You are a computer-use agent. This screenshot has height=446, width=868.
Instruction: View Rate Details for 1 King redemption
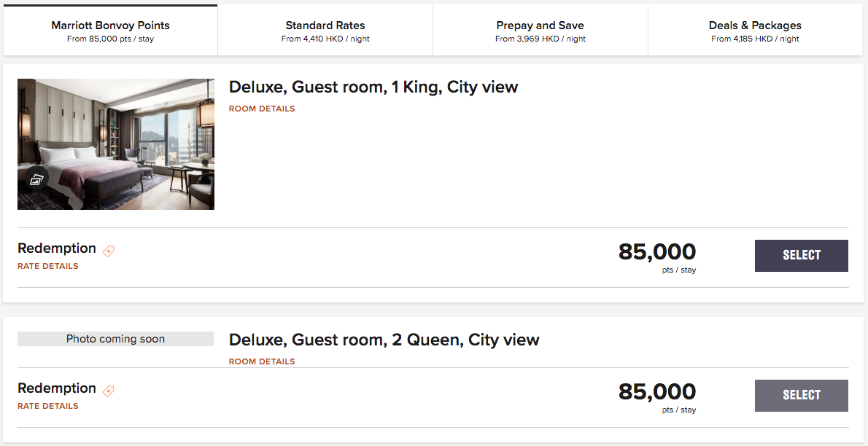[x=48, y=266]
